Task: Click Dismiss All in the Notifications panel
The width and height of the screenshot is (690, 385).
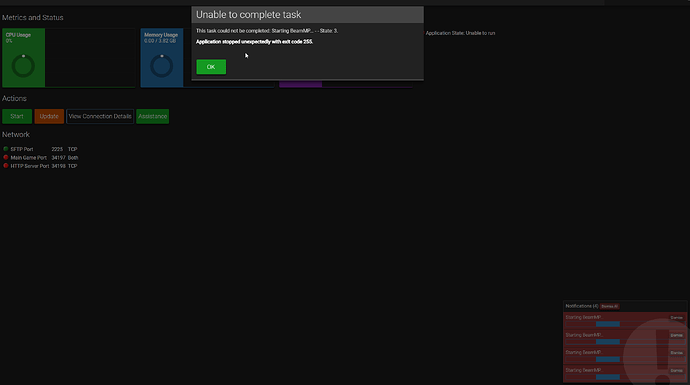Action: coord(609,306)
